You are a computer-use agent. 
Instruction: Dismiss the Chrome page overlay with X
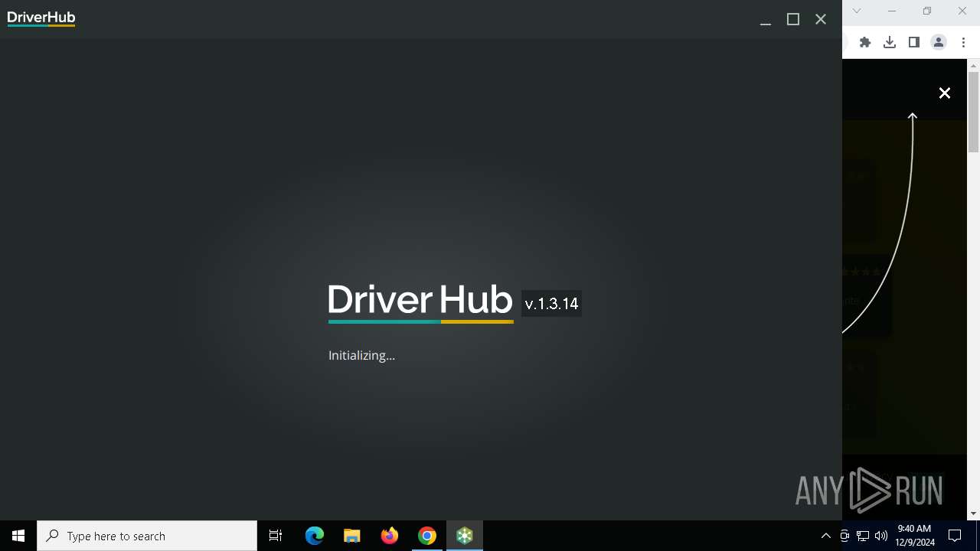click(945, 93)
